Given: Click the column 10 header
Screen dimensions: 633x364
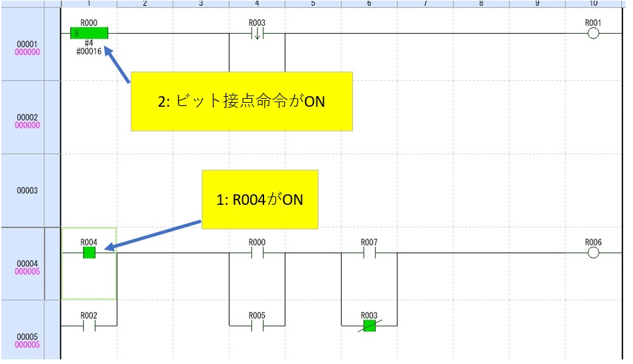Looking at the screenshot, I should [x=593, y=4].
